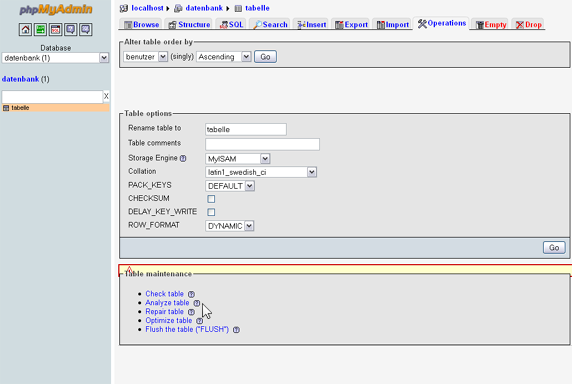Click Flush the table ("FLUSH") link
This screenshot has width=572, height=384.
187,329
